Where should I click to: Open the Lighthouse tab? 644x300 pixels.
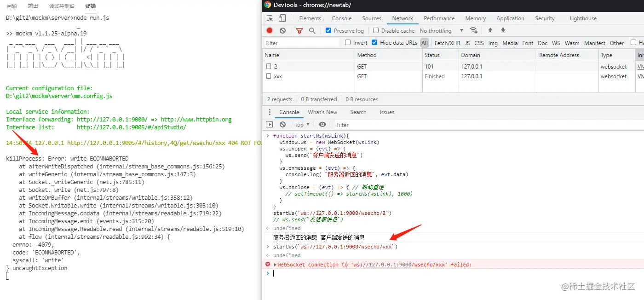tap(583, 18)
